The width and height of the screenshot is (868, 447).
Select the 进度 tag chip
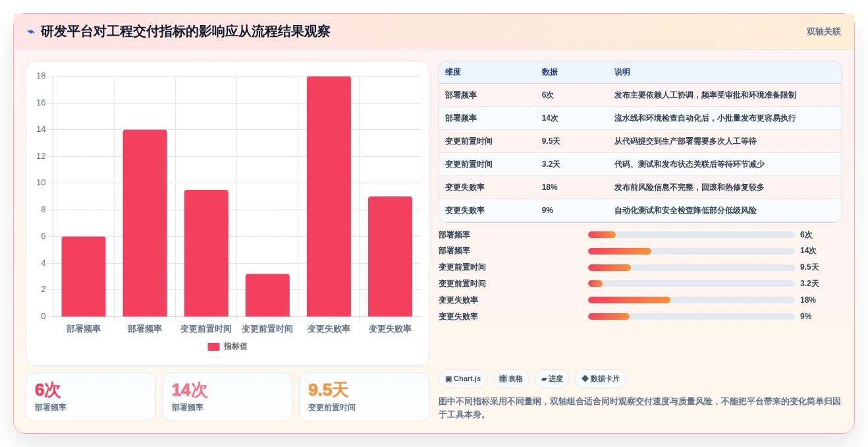(552, 379)
